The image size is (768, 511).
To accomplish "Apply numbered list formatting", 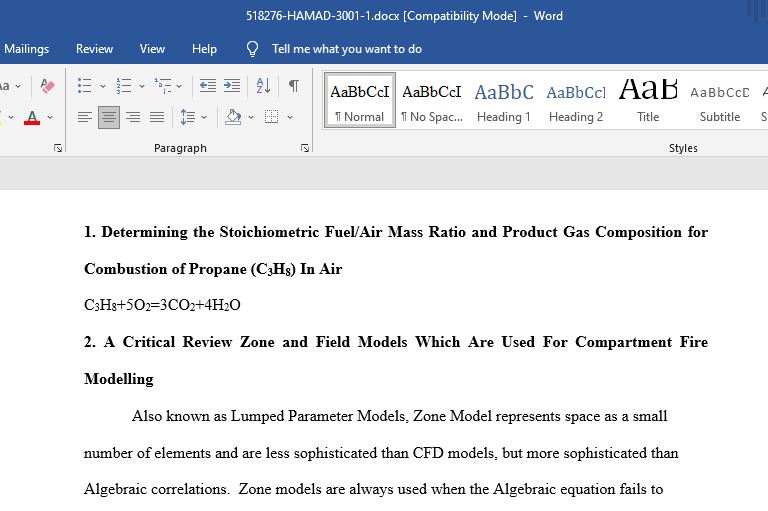I will pos(124,86).
